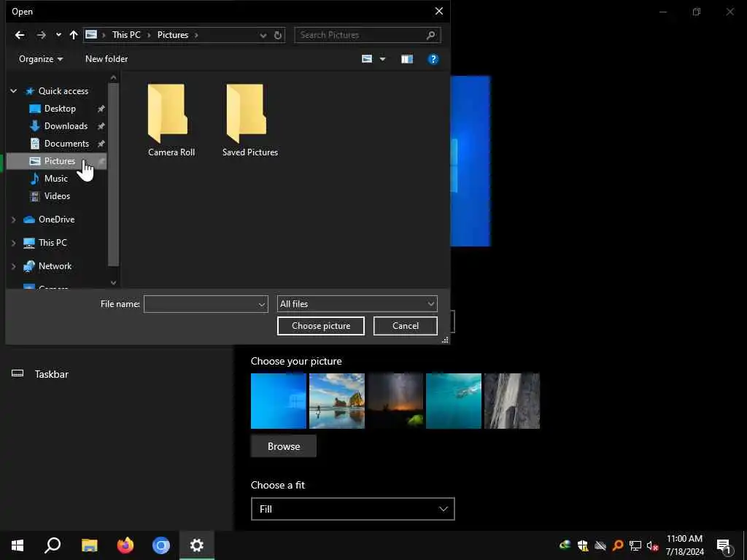
Task: Click the volume muted tray icon
Action: [x=652, y=545]
